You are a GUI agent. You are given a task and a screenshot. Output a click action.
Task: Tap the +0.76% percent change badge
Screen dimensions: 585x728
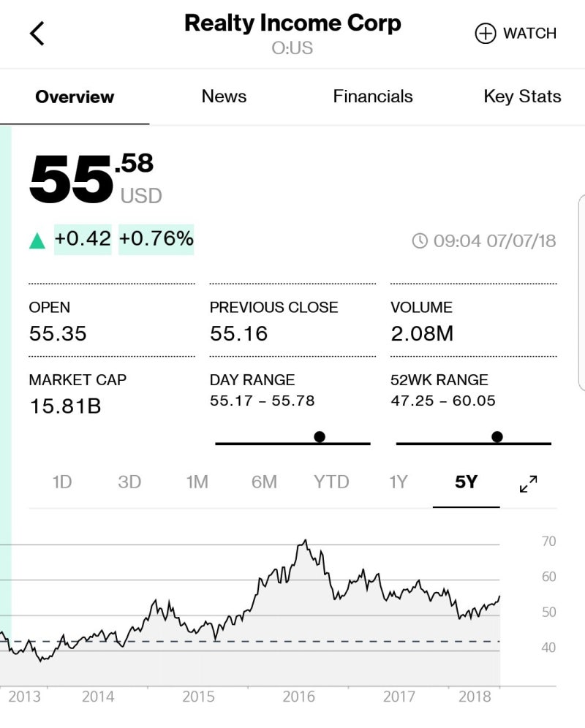(156, 239)
